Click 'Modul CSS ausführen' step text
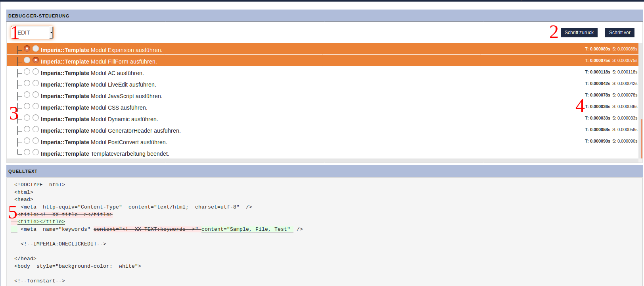The width and height of the screenshot is (644, 286). (119, 108)
